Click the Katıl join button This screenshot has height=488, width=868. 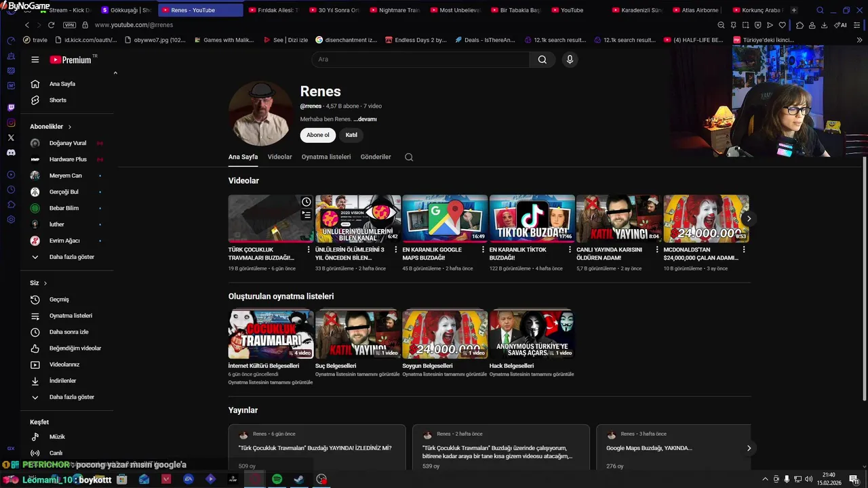tap(351, 135)
